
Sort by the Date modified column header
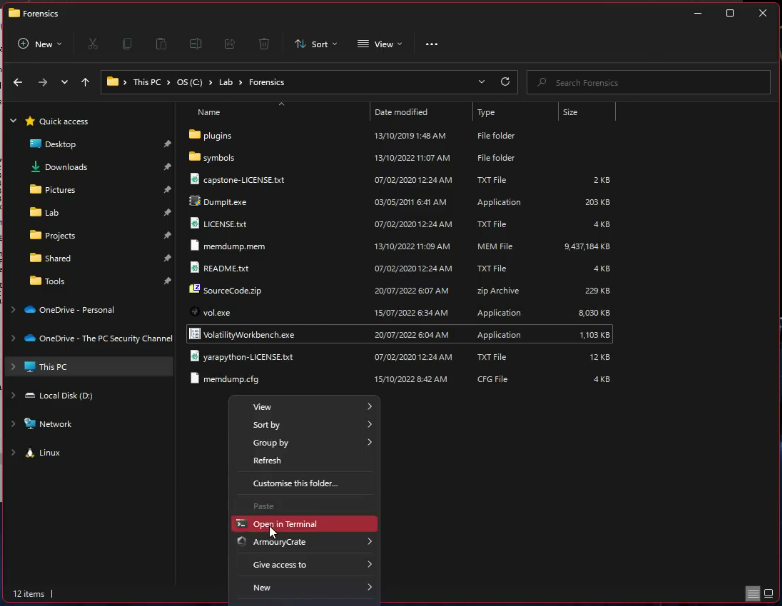click(401, 112)
